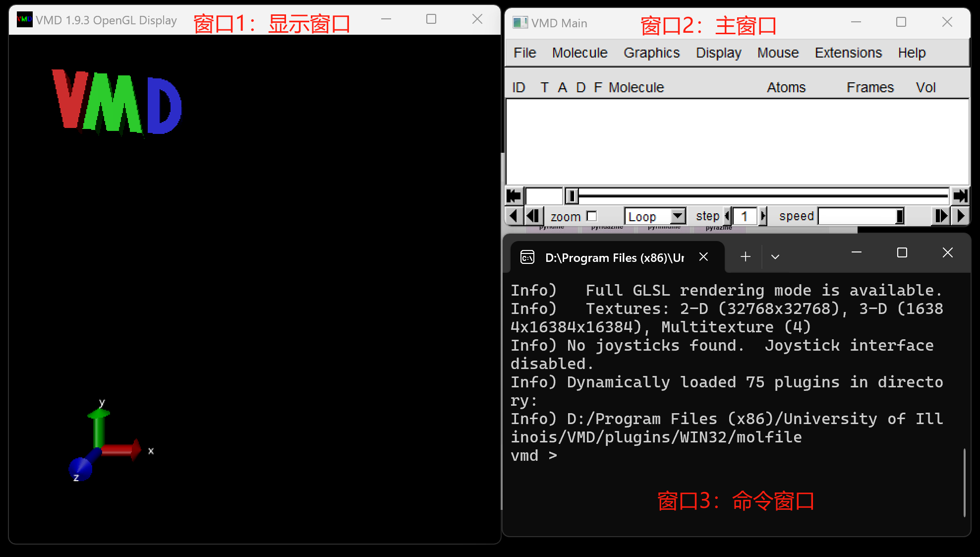The image size is (980, 557).
Task: Jump to the last animation frame
Action: [960, 196]
